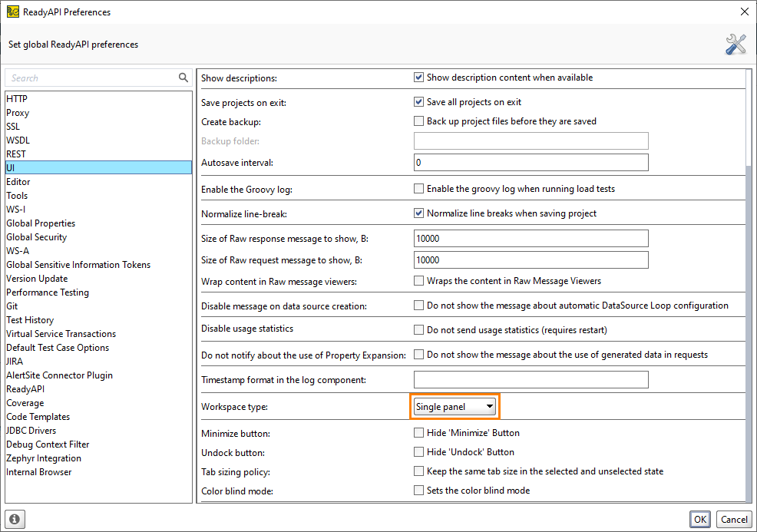
Task: Disable Save all projects on exit
Action: [x=419, y=101]
